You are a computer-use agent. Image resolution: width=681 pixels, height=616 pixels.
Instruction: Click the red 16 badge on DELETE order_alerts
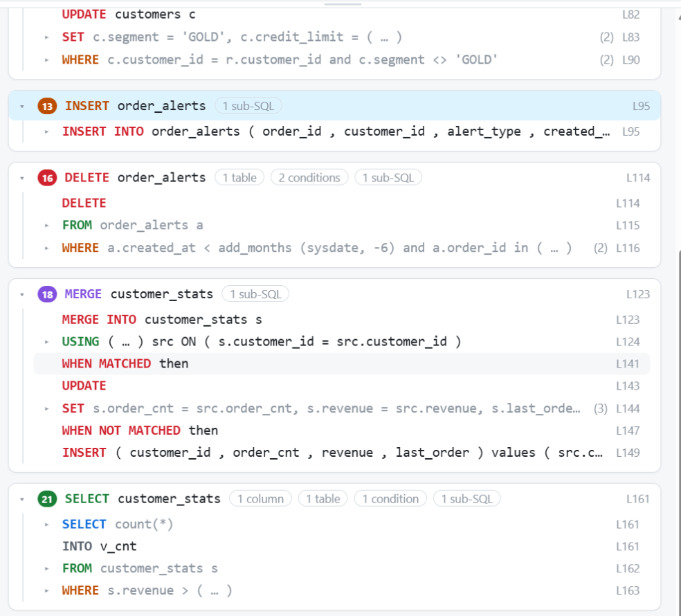(47, 178)
